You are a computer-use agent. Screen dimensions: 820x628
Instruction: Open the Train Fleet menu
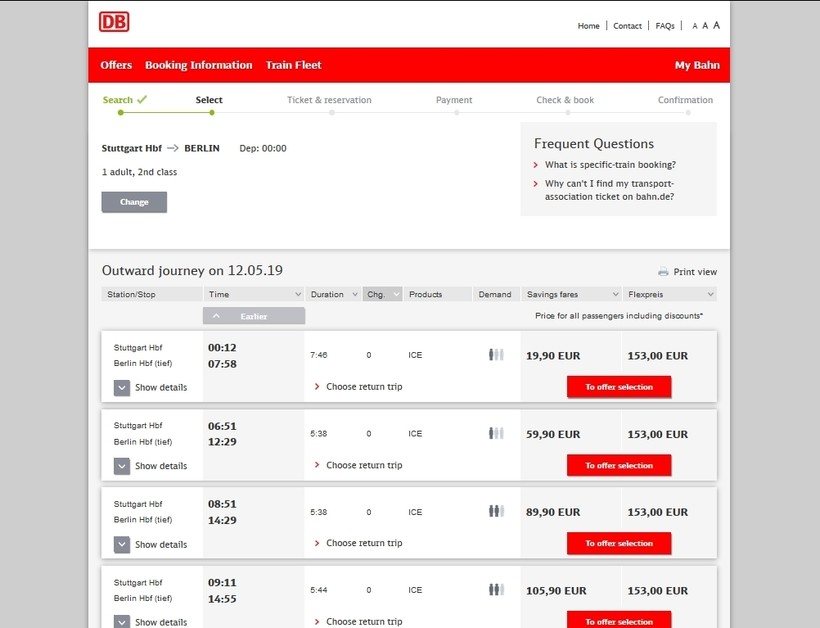pos(293,65)
